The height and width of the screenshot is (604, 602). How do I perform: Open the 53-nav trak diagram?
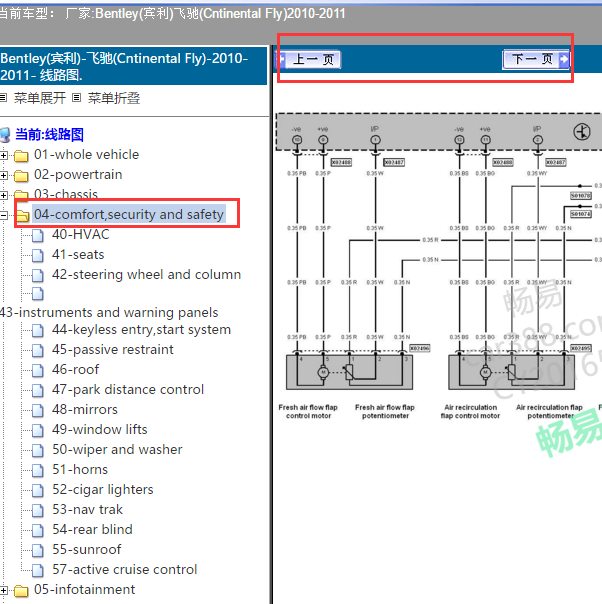(87, 510)
